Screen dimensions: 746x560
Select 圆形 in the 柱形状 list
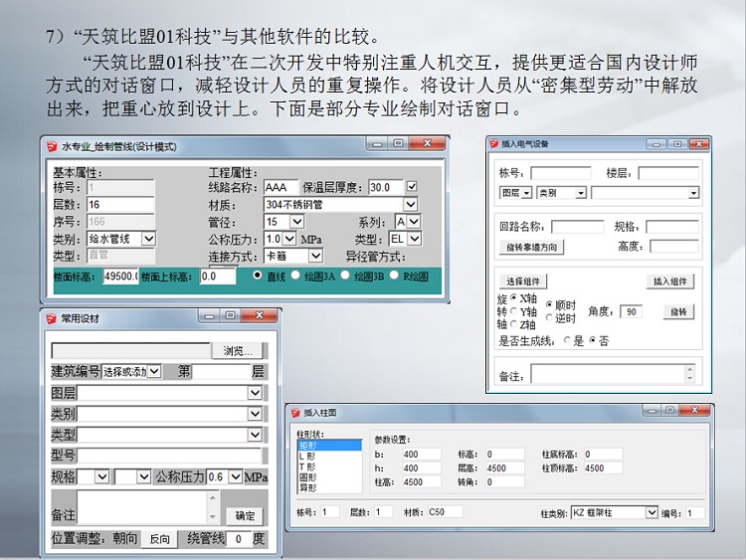[329, 477]
